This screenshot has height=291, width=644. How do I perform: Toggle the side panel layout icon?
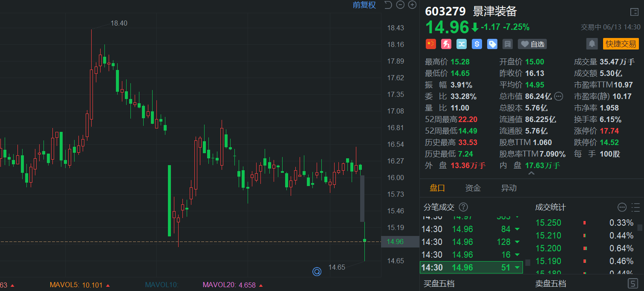634,12
